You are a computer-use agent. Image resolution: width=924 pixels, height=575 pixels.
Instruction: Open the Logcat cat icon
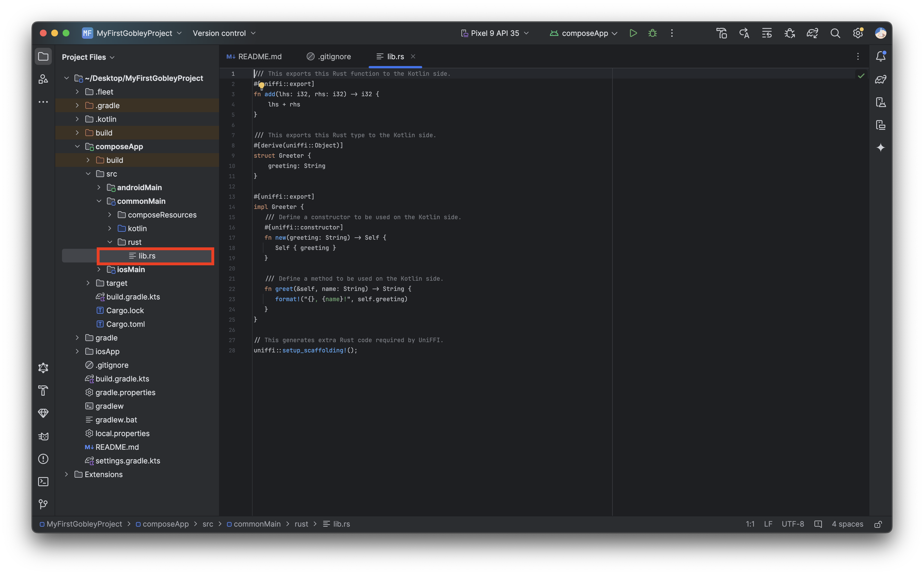[x=43, y=436]
